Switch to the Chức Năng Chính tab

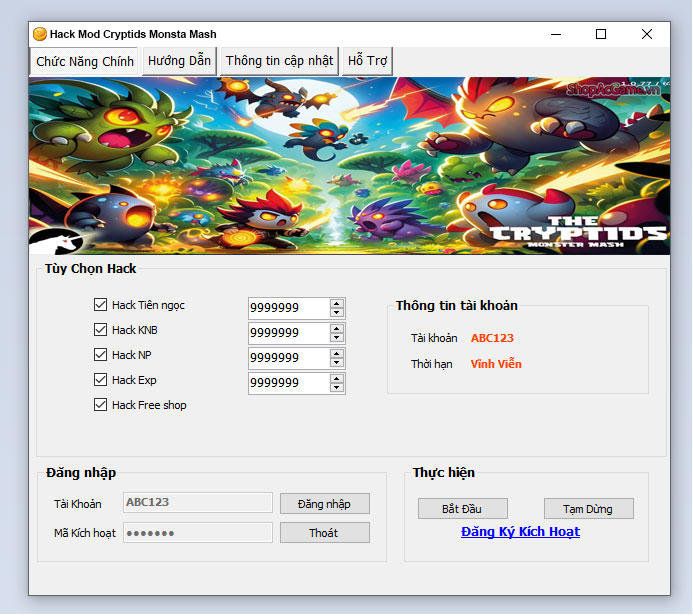point(84,61)
